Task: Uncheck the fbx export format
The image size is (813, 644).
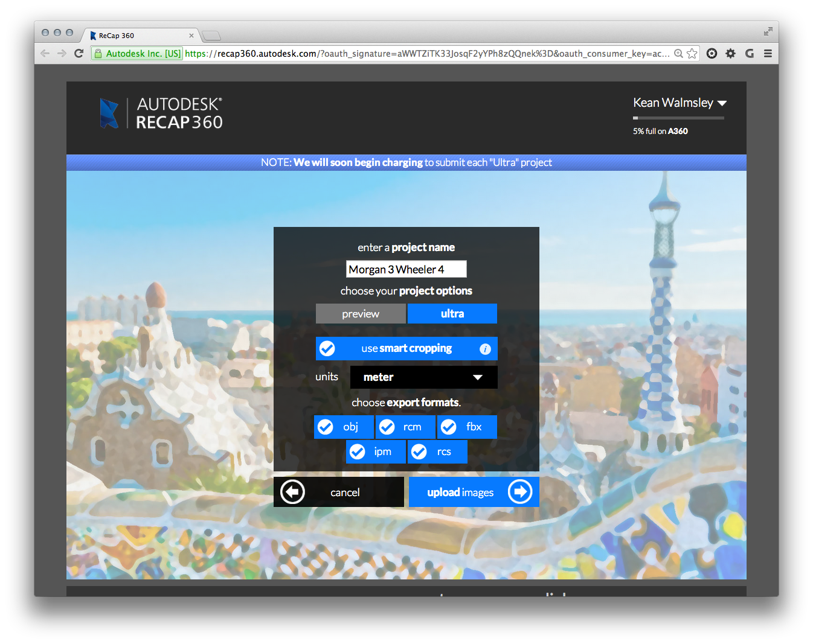Action: 449,427
